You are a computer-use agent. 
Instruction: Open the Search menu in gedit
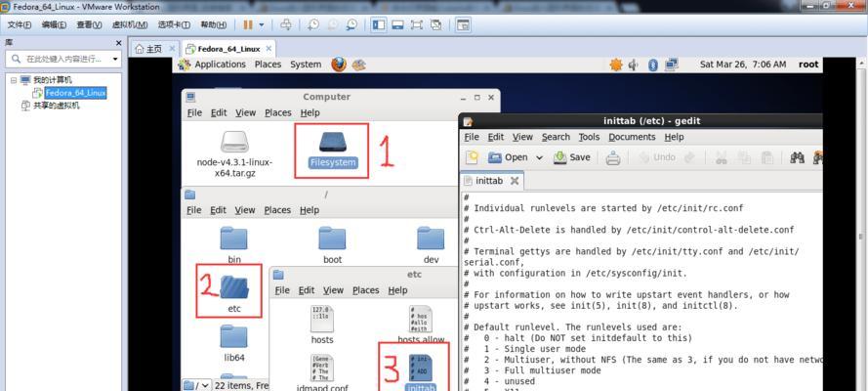coord(556,137)
